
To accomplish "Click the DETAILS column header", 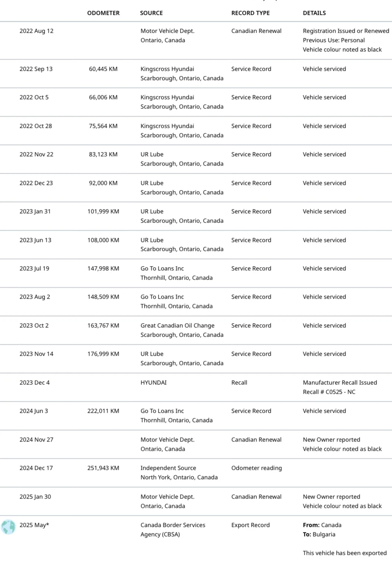I will 314,13.
